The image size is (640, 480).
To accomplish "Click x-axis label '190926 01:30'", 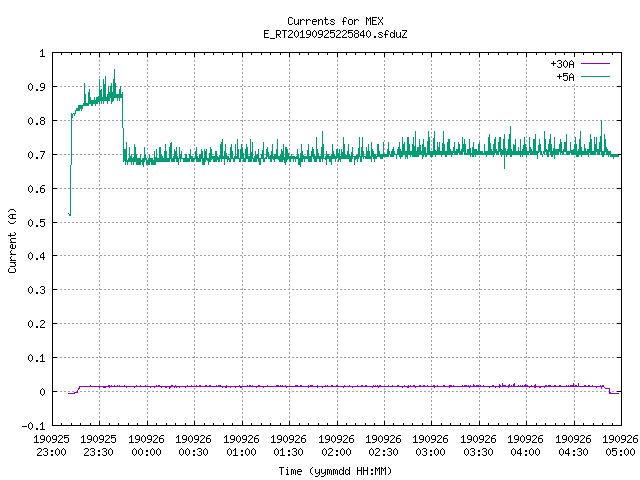I will tap(289, 446).
